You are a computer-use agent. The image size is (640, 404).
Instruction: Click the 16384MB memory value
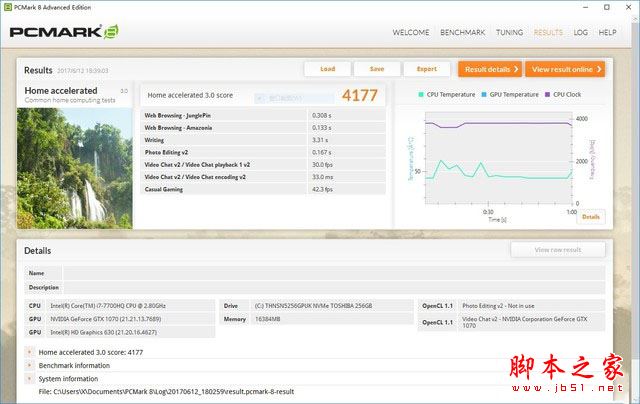coord(267,319)
